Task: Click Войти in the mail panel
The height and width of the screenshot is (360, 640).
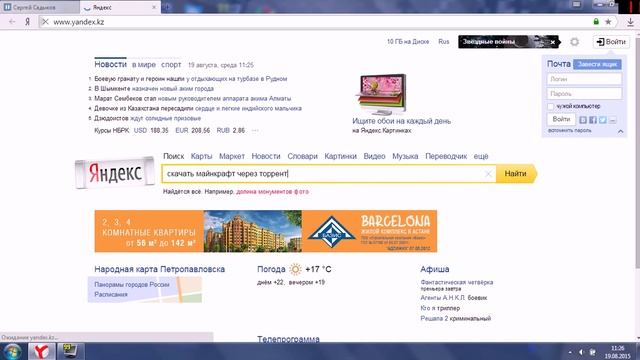Action: pyautogui.click(x=561, y=119)
